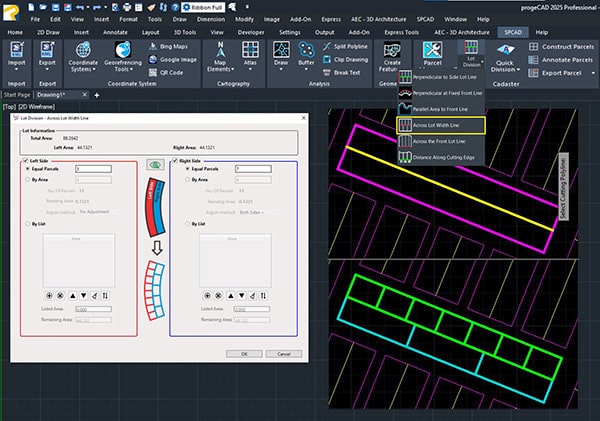Image resolution: width=600 pixels, height=421 pixels.
Task: Click the Create Feature icon
Action: (x=392, y=50)
